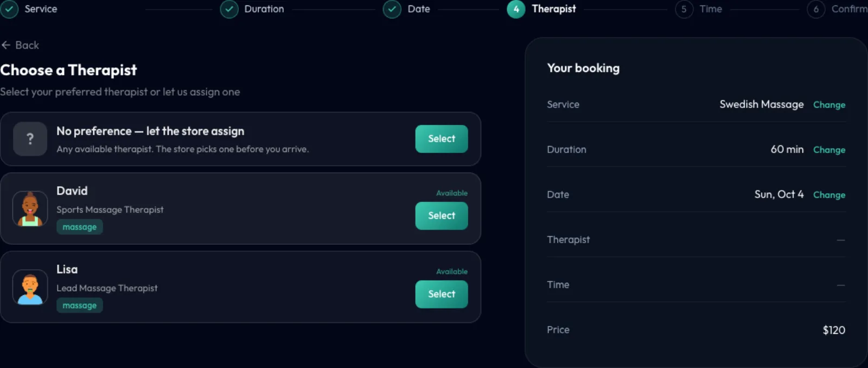This screenshot has width=868, height=368.
Task: Click the step 6 Confirm circle
Action: [x=816, y=9]
